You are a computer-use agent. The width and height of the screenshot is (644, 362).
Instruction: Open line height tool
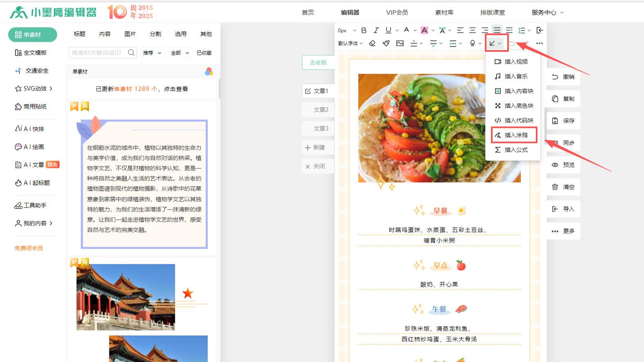522,30
